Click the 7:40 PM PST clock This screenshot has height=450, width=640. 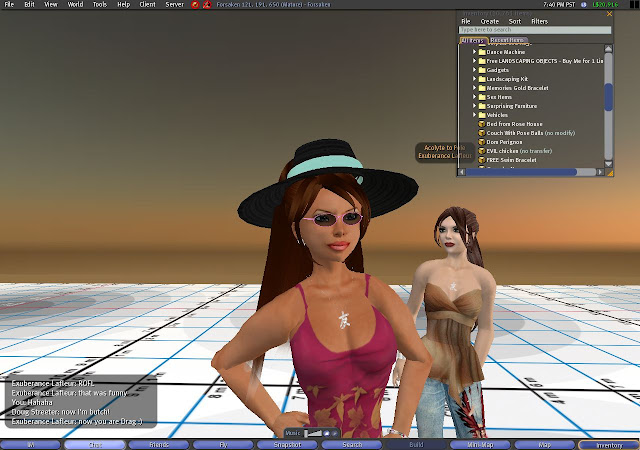click(x=559, y=4)
